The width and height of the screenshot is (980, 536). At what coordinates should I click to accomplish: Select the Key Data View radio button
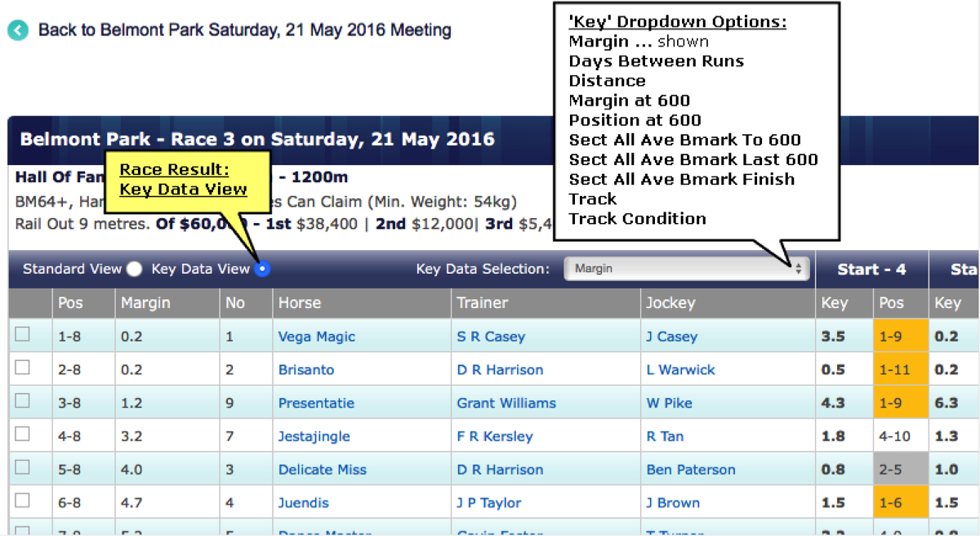262,269
